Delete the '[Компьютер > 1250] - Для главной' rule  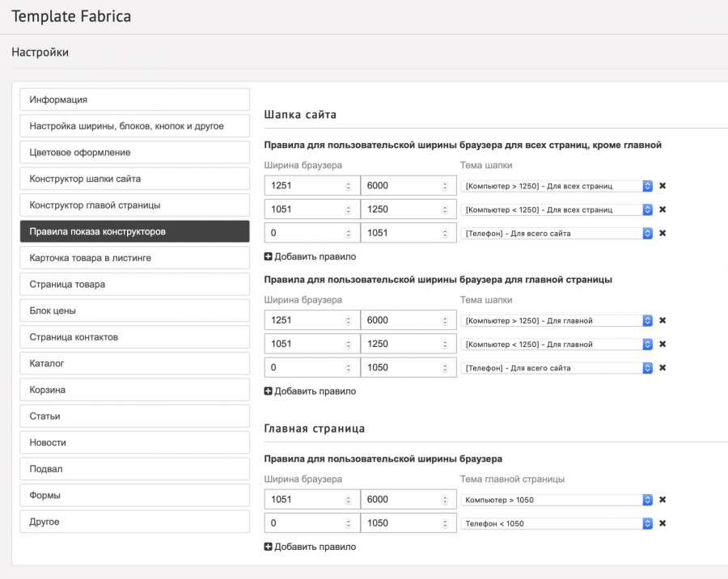(662, 320)
